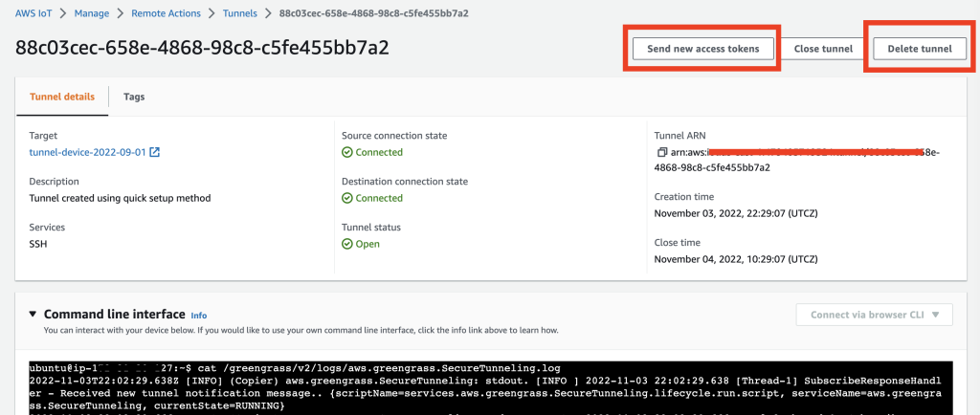Click the 'Services' field label
Screen dimensions: 980x415
[x=47, y=228]
